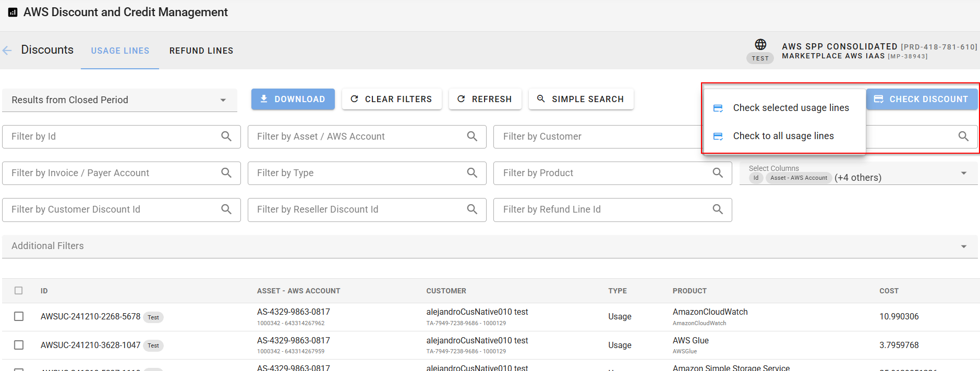
Task: Click account text 1000342 - 643314267962
Action: (x=291, y=323)
